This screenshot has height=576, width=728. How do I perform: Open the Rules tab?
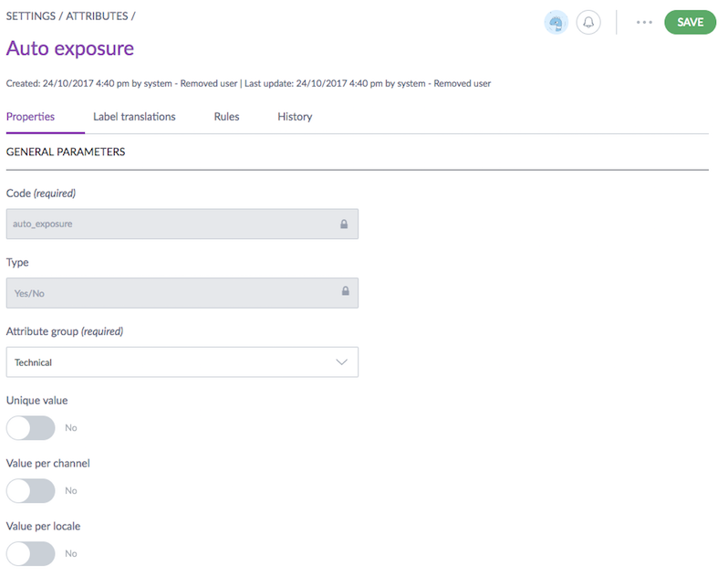coord(226,117)
